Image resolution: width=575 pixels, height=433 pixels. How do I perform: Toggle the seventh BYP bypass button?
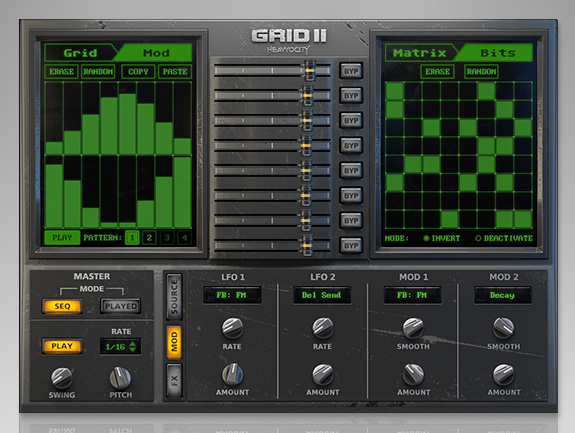(x=351, y=220)
